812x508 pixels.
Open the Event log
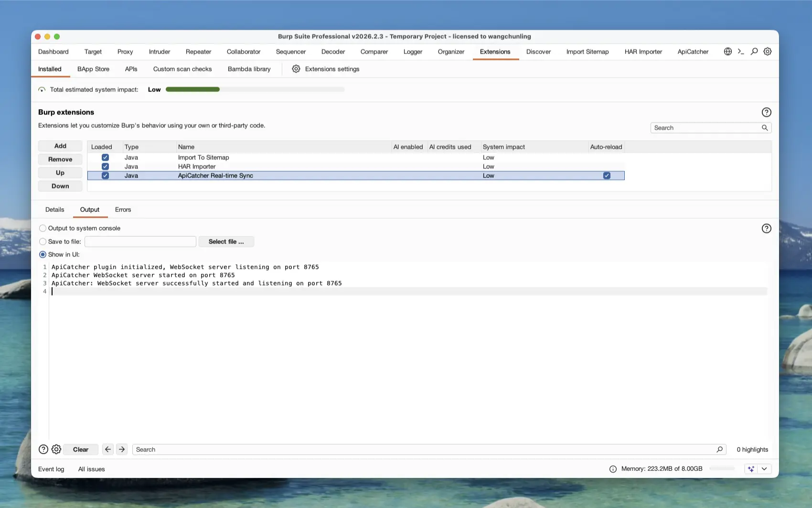coord(51,469)
